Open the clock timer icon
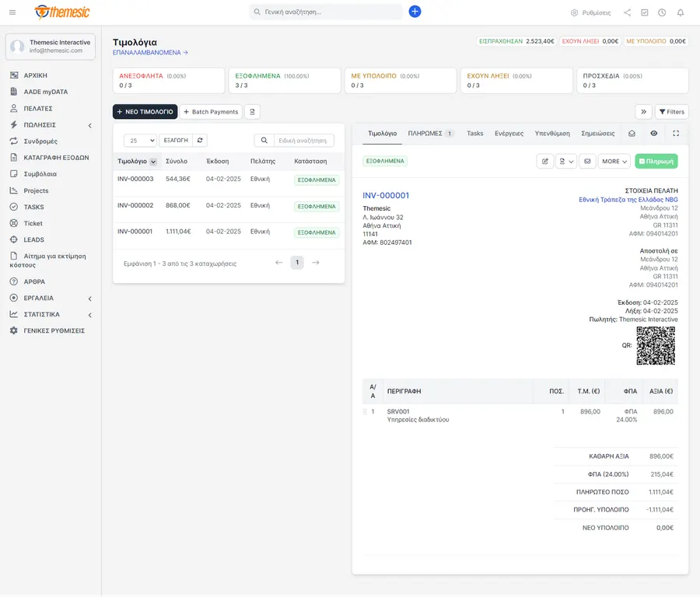Viewport: 700px width, 597px height. (662, 12)
